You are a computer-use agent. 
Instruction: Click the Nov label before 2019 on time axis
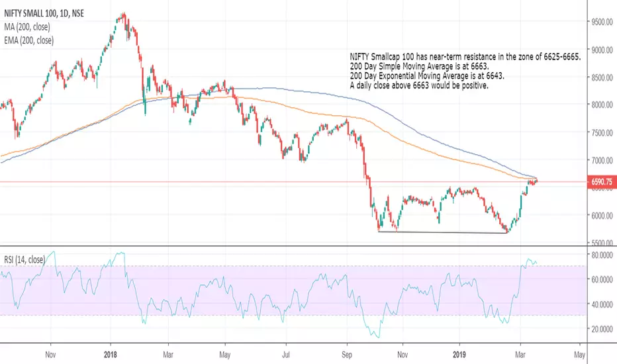tap(403, 355)
